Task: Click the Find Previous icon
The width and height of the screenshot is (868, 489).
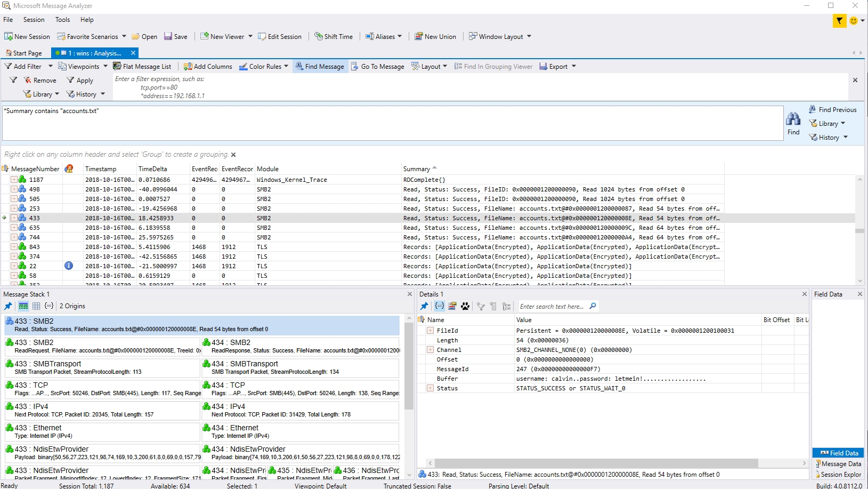Action: click(813, 109)
